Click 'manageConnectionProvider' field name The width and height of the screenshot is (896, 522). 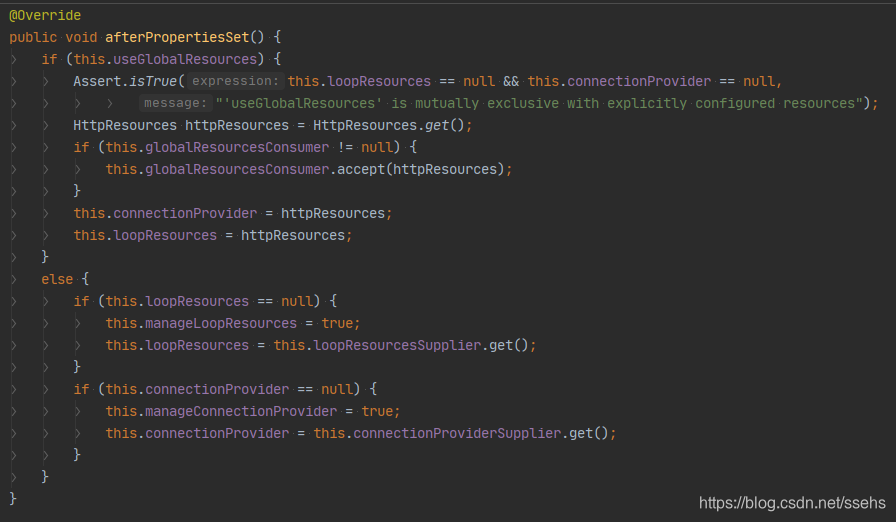[x=241, y=411]
